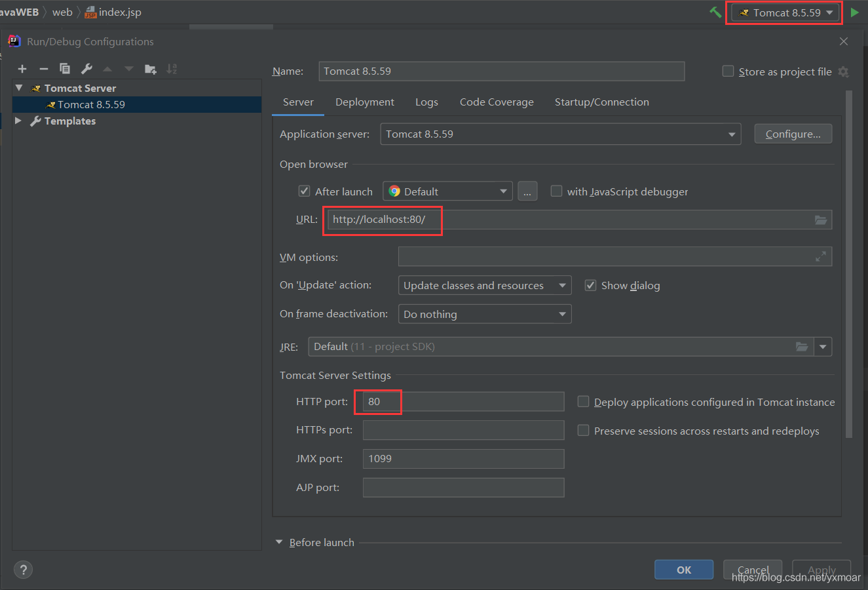
Task: Click the Edit Templates wrench icon
Action: (x=86, y=69)
